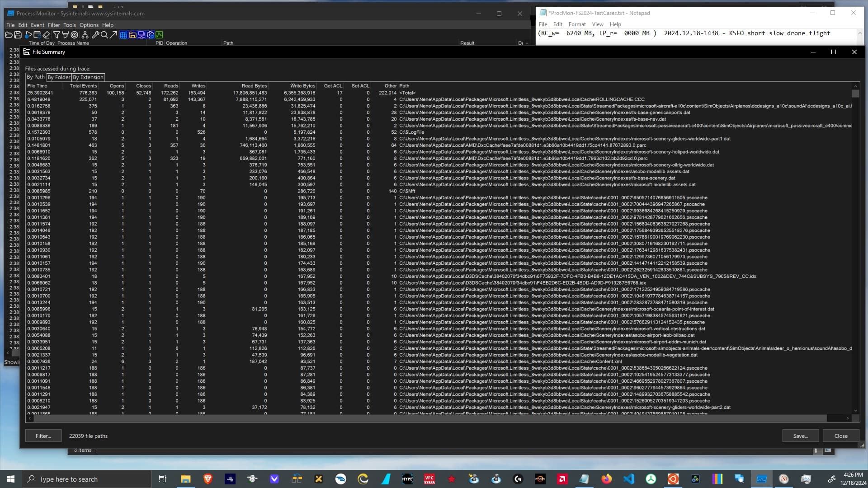The image size is (868, 488).
Task: Toggle Show Process and Thread Activity icon
Action: coord(151,35)
